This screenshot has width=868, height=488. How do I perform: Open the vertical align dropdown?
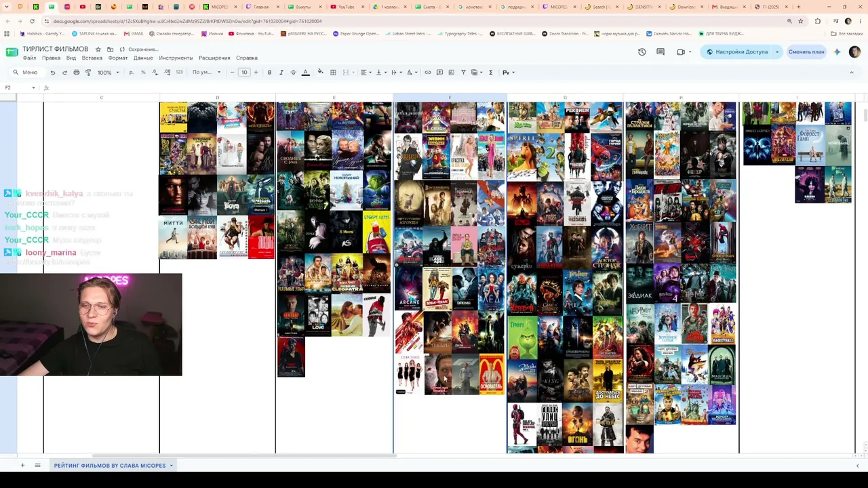coord(380,73)
